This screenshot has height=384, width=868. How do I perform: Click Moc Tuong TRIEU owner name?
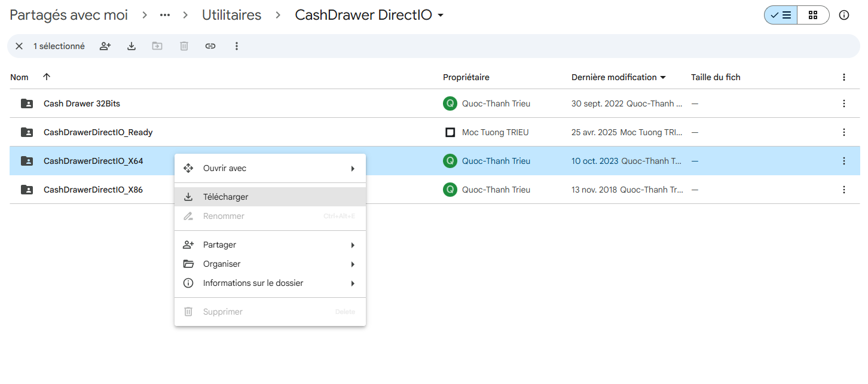pyautogui.click(x=496, y=132)
